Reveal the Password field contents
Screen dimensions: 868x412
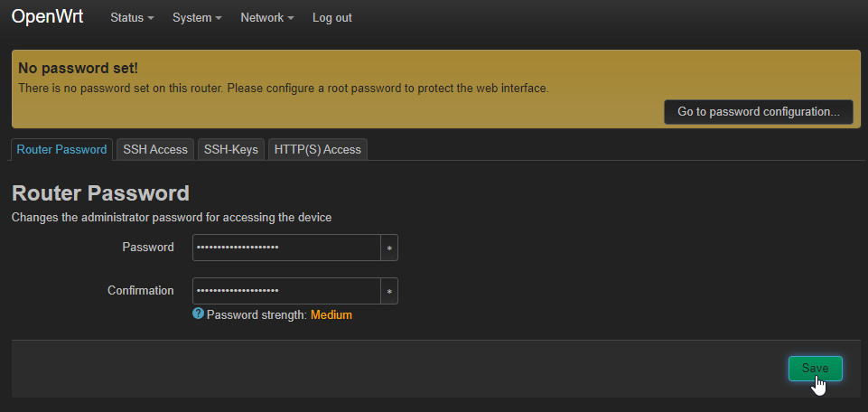pos(389,248)
